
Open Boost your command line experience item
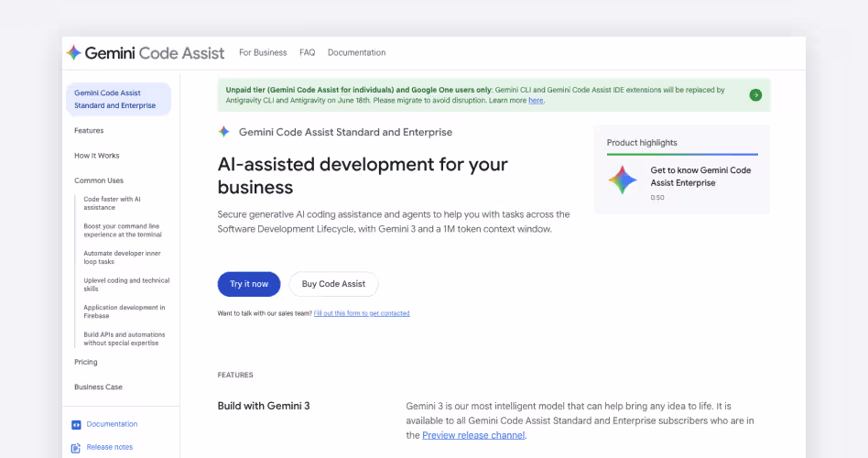tap(123, 231)
